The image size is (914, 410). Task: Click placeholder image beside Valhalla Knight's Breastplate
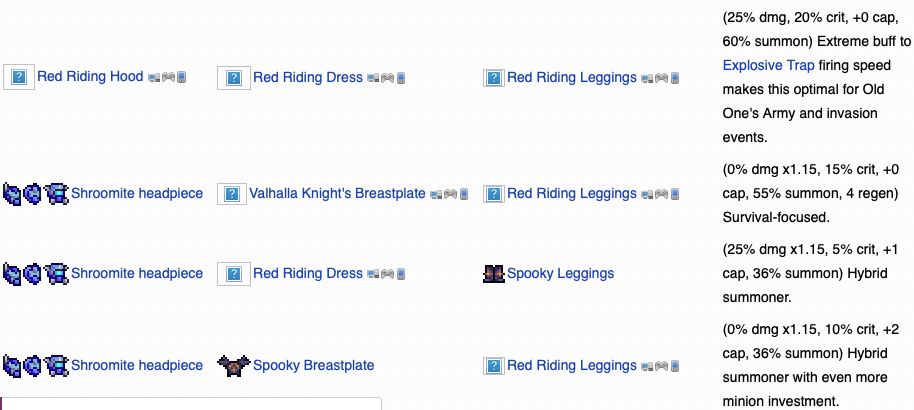coord(231,193)
